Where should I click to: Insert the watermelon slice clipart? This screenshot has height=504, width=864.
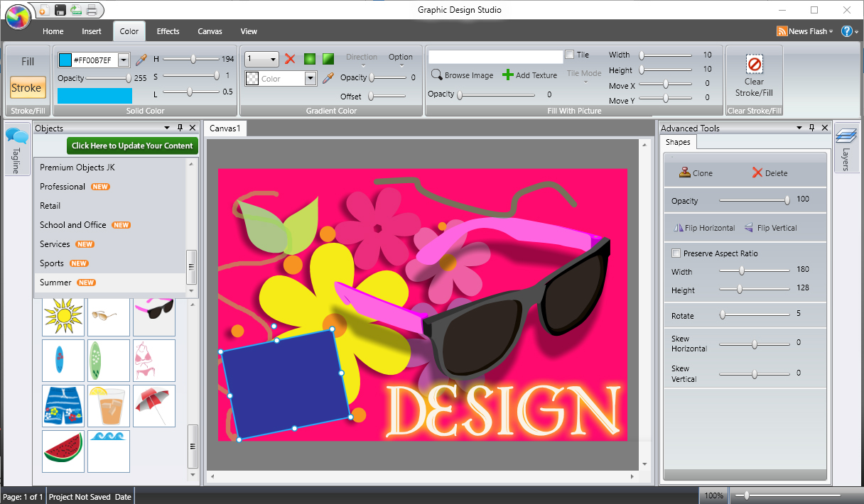(63, 451)
